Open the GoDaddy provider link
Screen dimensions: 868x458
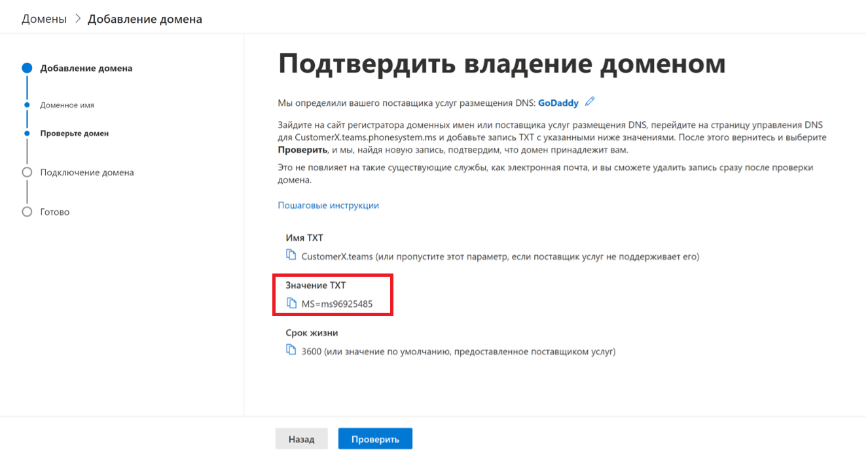tap(558, 103)
